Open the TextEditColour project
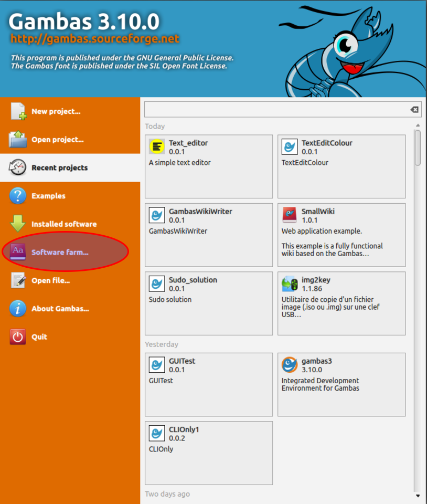This screenshot has height=504, width=427. coord(341,166)
